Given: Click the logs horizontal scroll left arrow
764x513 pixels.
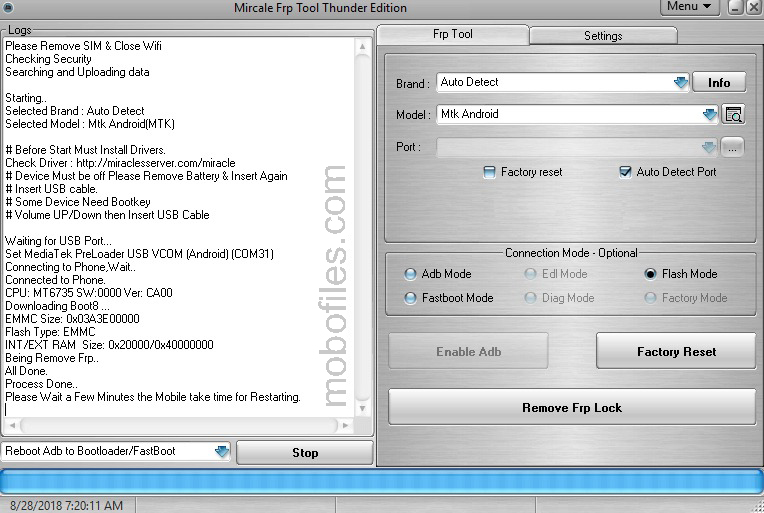Looking at the screenshot, I should 13,425.
